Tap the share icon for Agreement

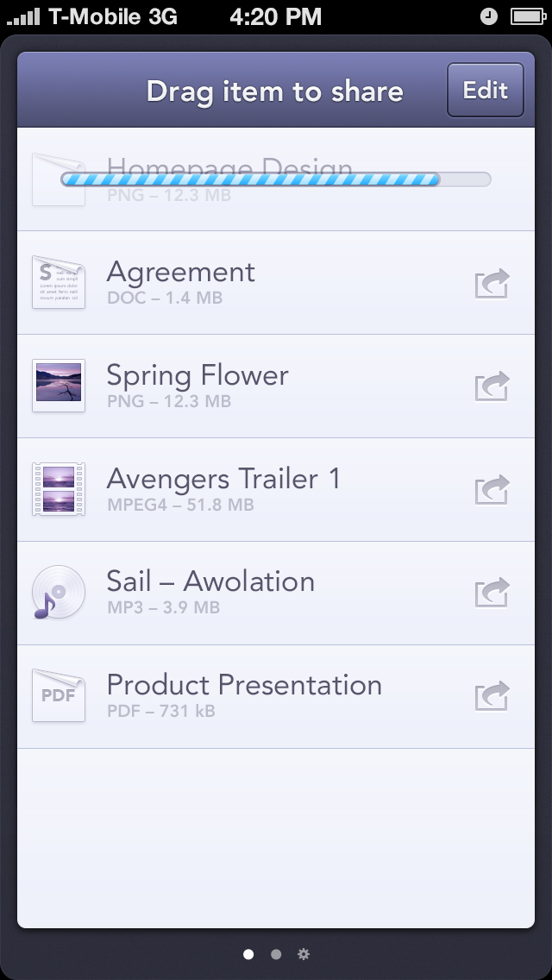pos(492,284)
